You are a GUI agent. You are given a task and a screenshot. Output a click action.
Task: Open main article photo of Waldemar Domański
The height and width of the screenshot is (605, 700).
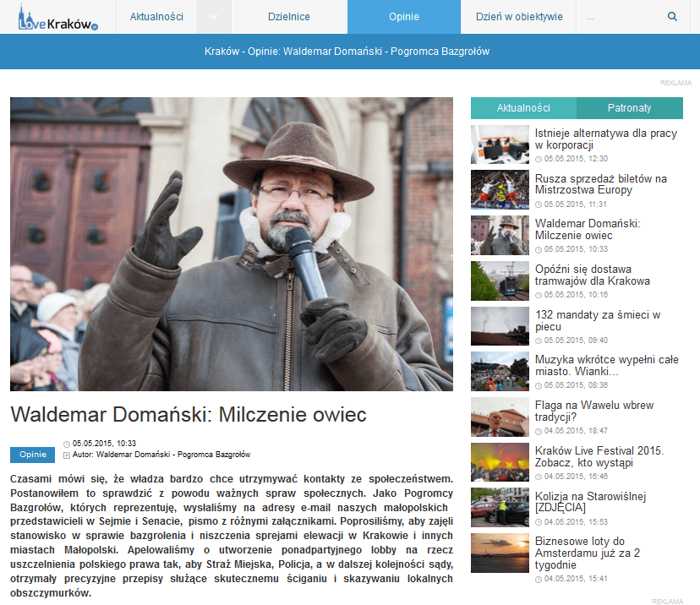[x=231, y=244]
